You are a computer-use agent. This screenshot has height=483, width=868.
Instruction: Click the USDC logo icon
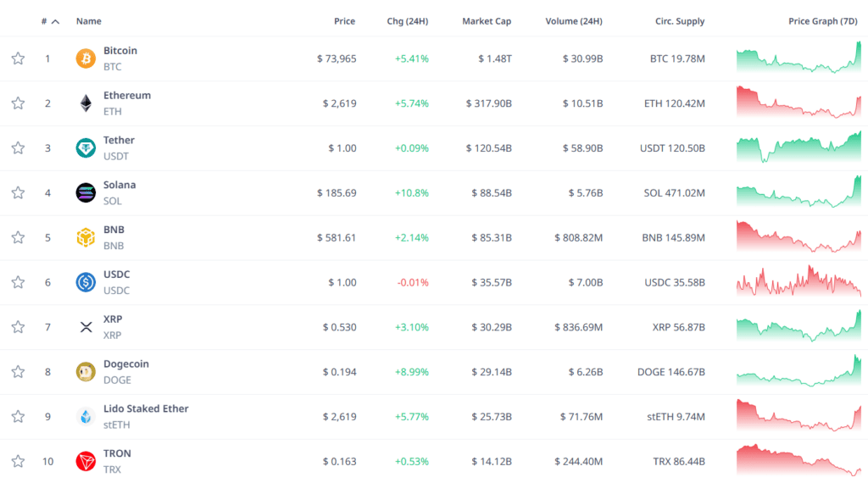point(86,283)
